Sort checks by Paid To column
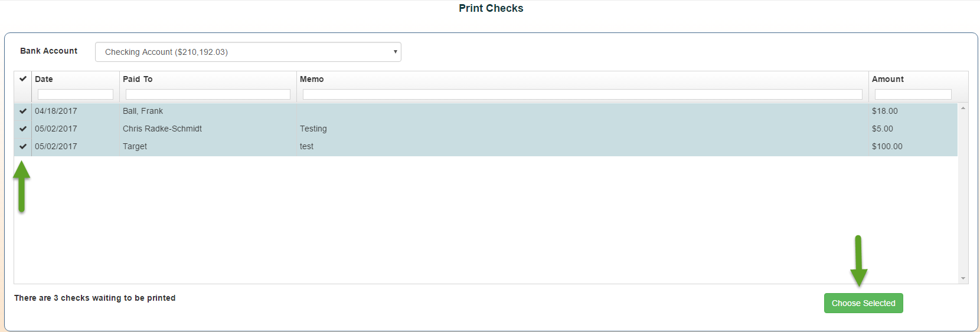Viewport: 980px width, 332px height. [138, 79]
